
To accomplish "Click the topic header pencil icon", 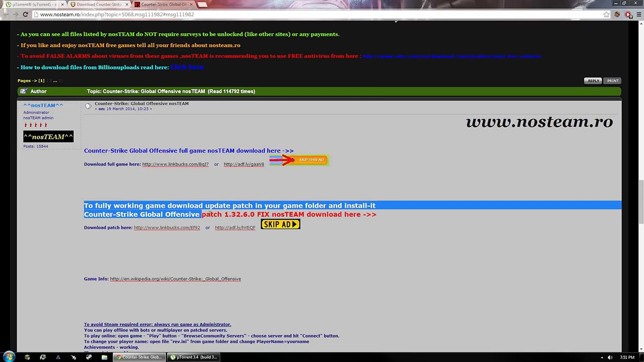I will coord(23,91).
